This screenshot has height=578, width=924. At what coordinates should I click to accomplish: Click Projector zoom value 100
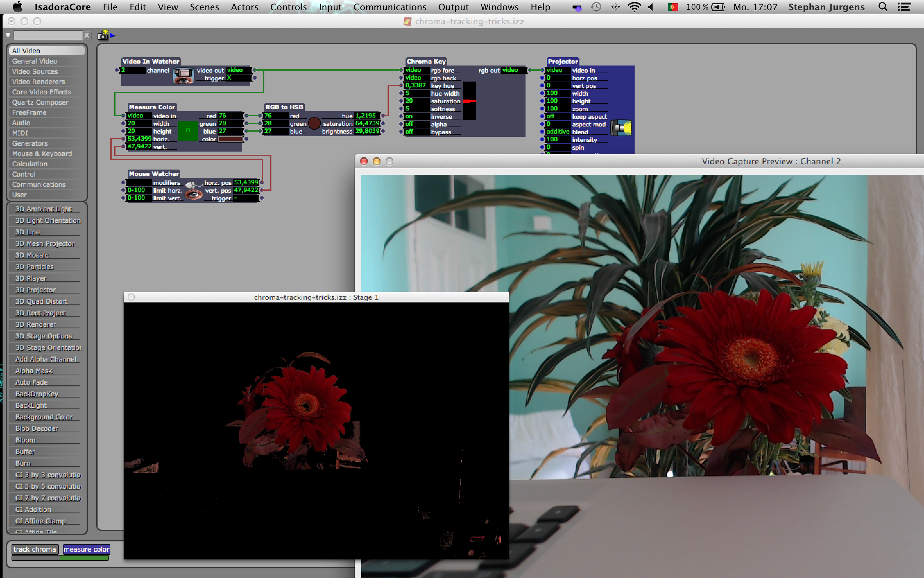[x=558, y=109]
